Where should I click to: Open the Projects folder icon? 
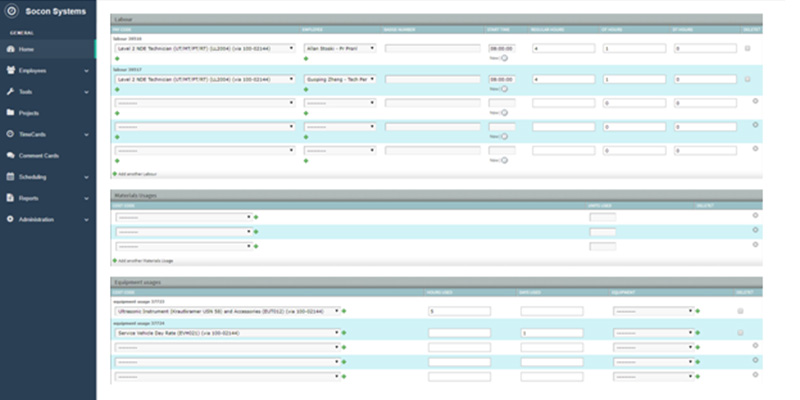coord(10,113)
